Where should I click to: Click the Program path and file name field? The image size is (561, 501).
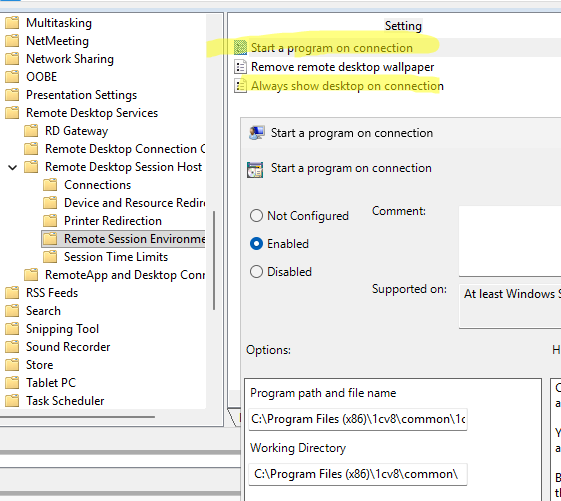point(358,419)
